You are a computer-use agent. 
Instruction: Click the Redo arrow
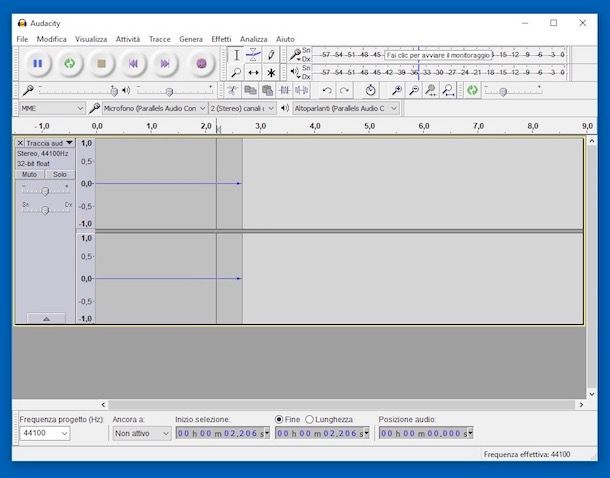click(344, 91)
